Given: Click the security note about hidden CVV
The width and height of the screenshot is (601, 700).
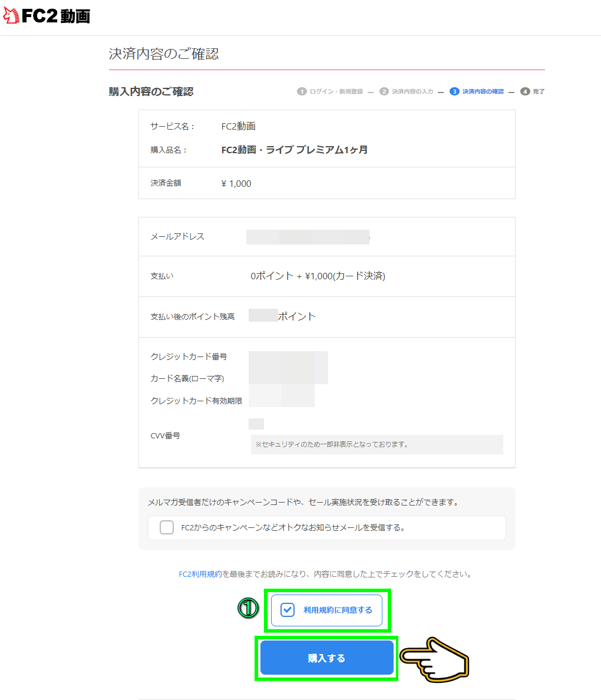Looking at the screenshot, I should (377, 445).
